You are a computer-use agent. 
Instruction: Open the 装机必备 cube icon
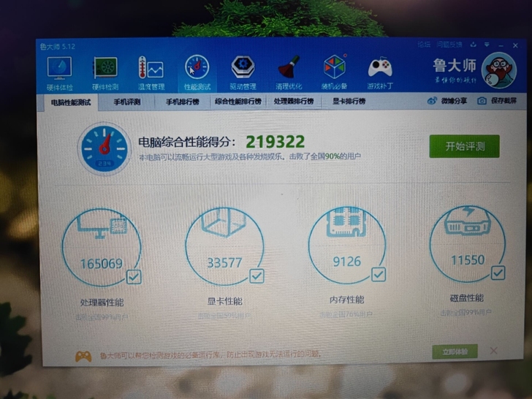coord(334,72)
